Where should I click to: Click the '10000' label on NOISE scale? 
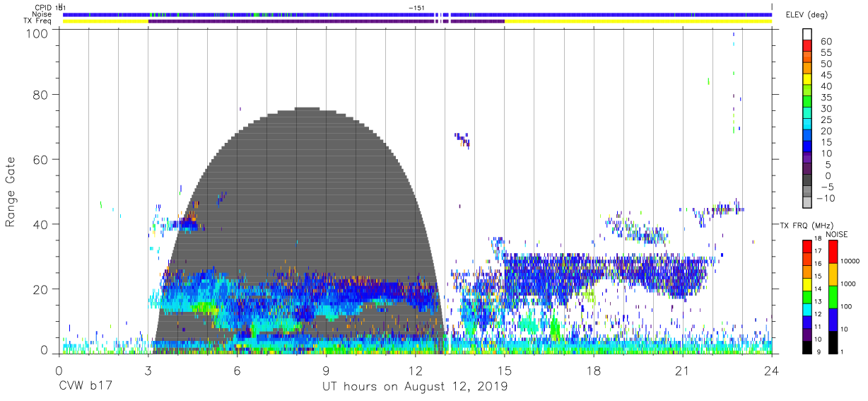[x=851, y=261]
